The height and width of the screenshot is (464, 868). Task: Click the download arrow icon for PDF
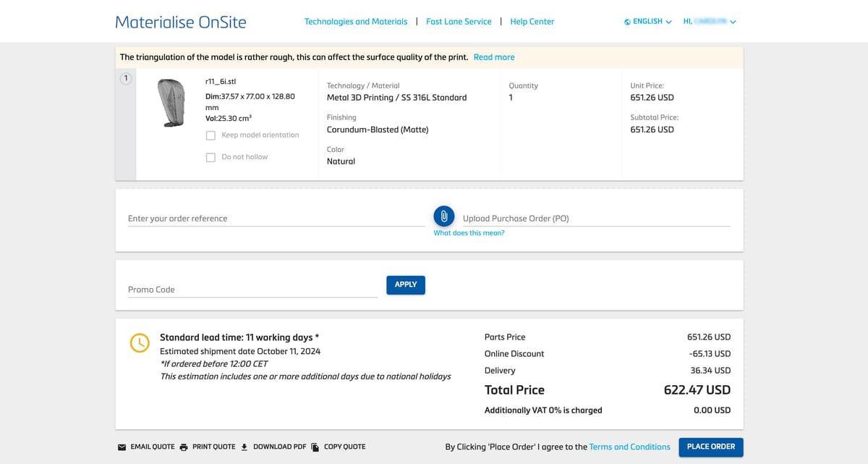(x=244, y=447)
